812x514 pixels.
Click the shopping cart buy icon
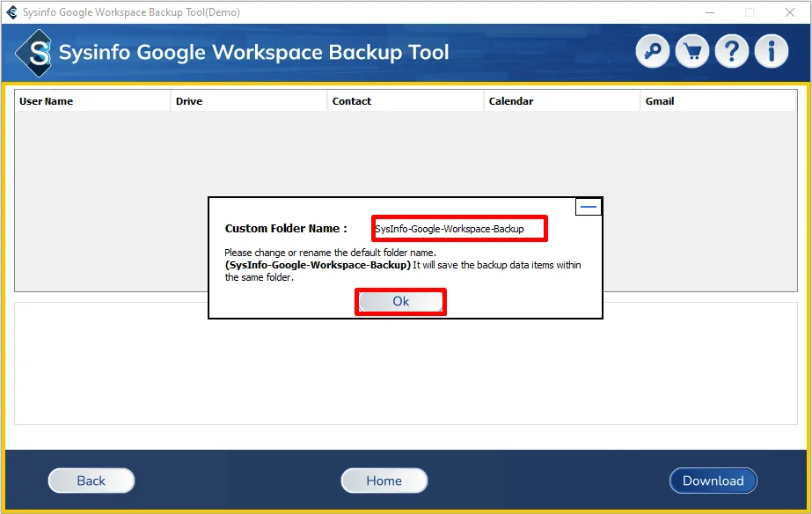[691, 51]
